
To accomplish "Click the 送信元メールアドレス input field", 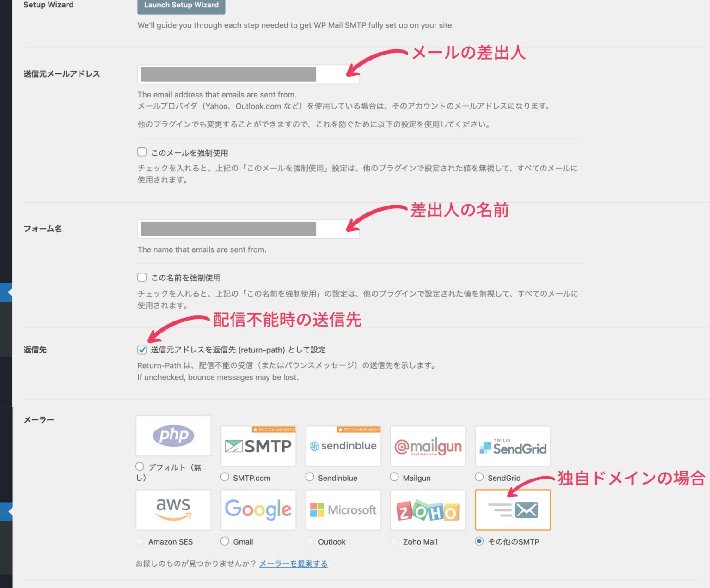I will [248, 74].
